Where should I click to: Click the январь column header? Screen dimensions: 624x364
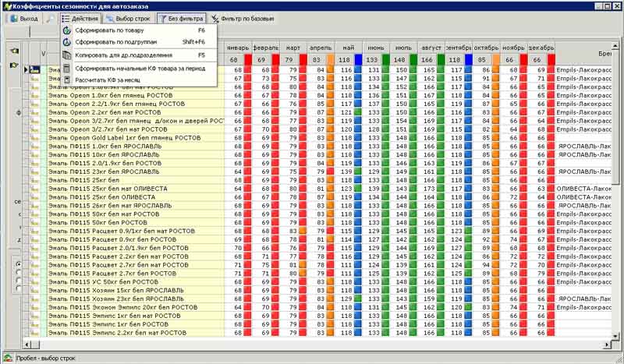coord(238,48)
